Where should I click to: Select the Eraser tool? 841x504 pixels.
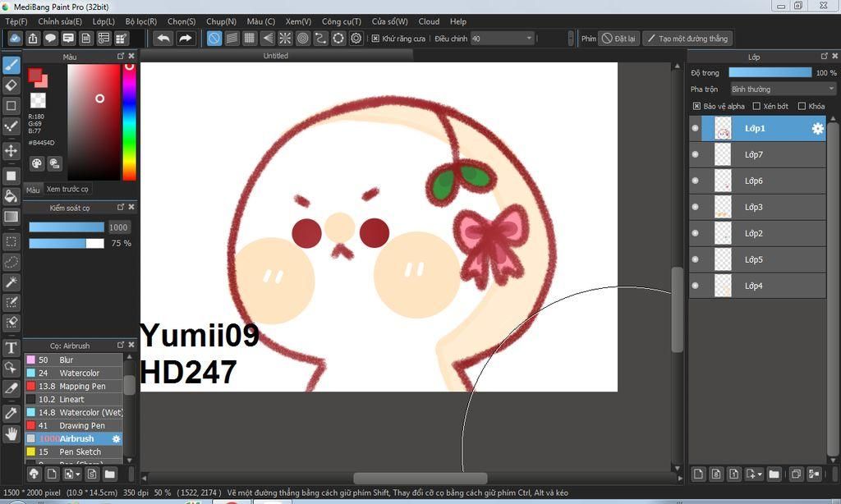(x=11, y=85)
